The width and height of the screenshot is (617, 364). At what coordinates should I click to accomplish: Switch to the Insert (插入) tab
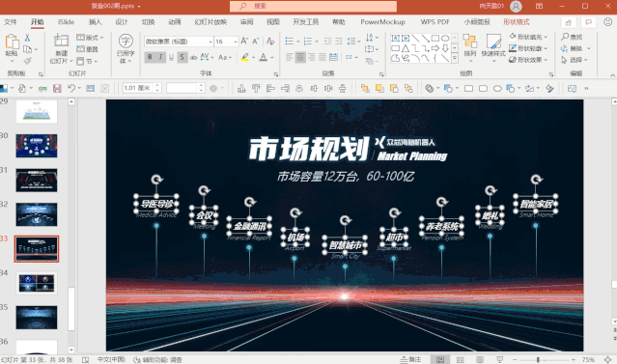(x=96, y=22)
